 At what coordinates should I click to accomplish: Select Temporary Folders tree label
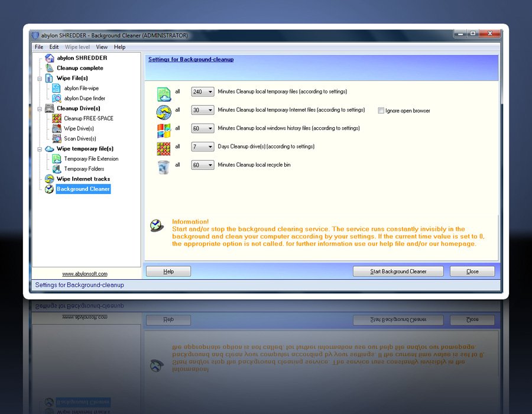tap(84, 169)
